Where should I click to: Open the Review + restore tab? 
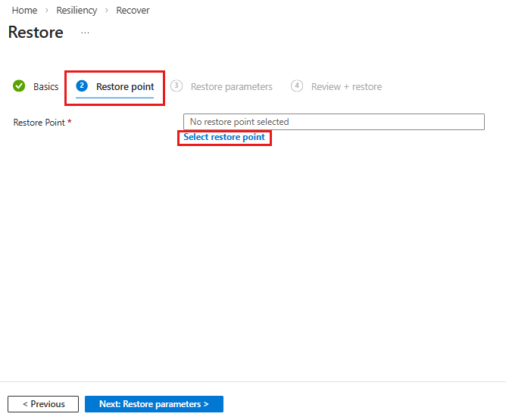[346, 86]
